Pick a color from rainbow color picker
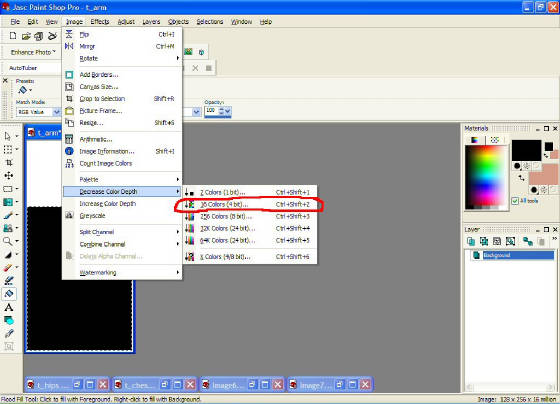560x404 pixels. [x=486, y=177]
